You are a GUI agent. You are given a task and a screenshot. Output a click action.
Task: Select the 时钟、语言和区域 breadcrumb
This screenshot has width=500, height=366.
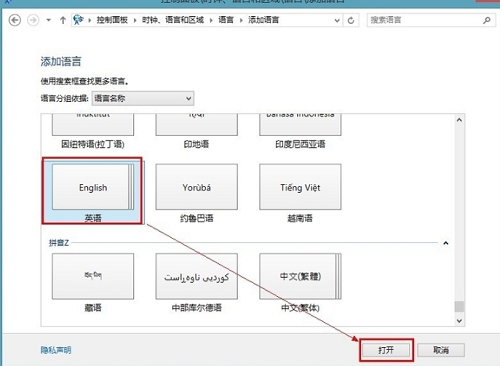[x=173, y=20]
